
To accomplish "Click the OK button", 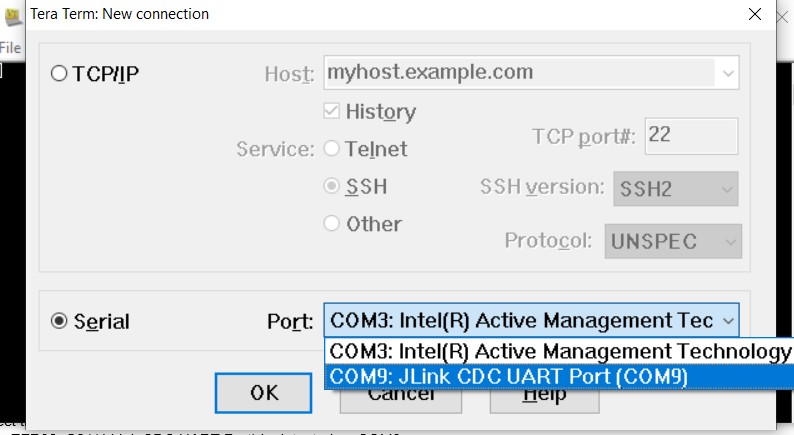I will coord(264,393).
